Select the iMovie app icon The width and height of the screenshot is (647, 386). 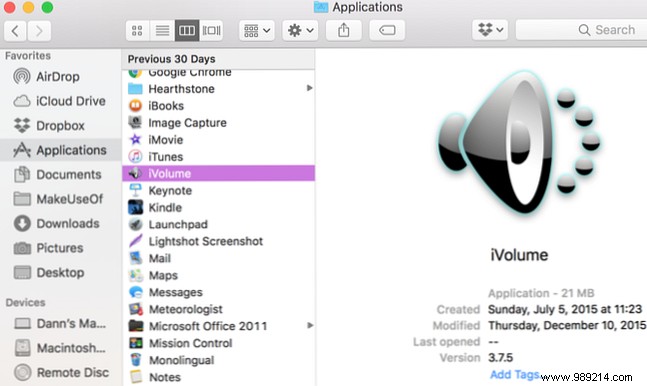pos(135,140)
